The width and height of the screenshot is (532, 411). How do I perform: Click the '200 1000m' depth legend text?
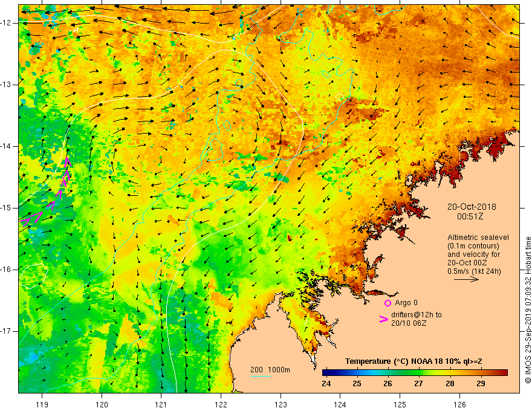(x=270, y=370)
